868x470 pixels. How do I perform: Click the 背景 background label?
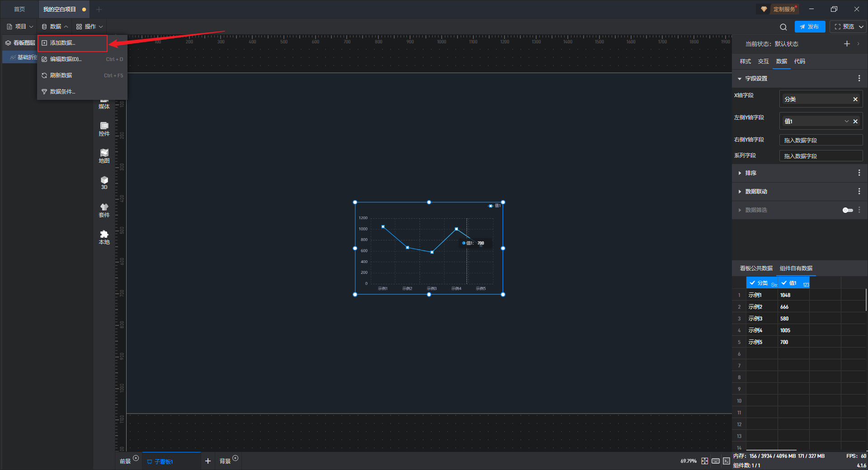point(225,461)
